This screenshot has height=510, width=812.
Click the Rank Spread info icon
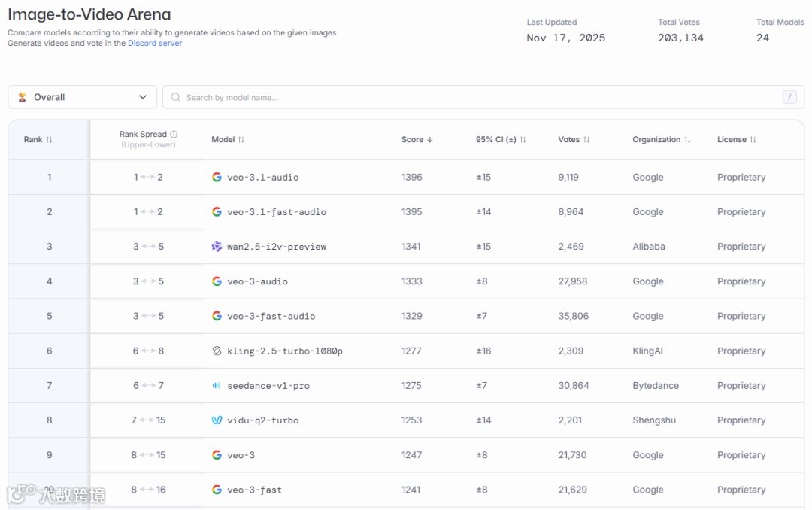[174, 135]
